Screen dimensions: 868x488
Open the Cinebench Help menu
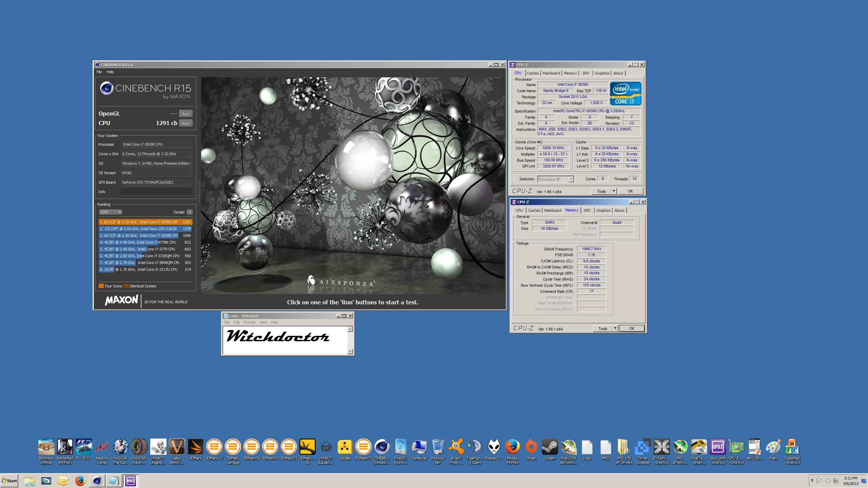(110, 72)
